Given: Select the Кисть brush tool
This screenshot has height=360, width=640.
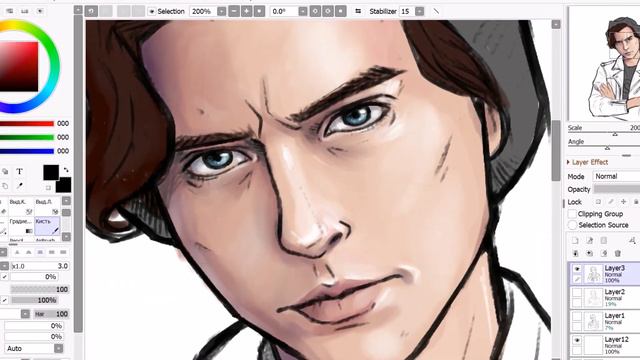Looking at the screenshot, I should (x=47, y=226).
